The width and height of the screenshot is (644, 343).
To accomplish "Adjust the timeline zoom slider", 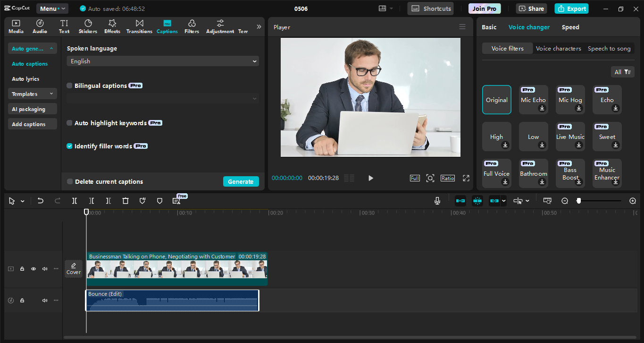I will [x=579, y=200].
